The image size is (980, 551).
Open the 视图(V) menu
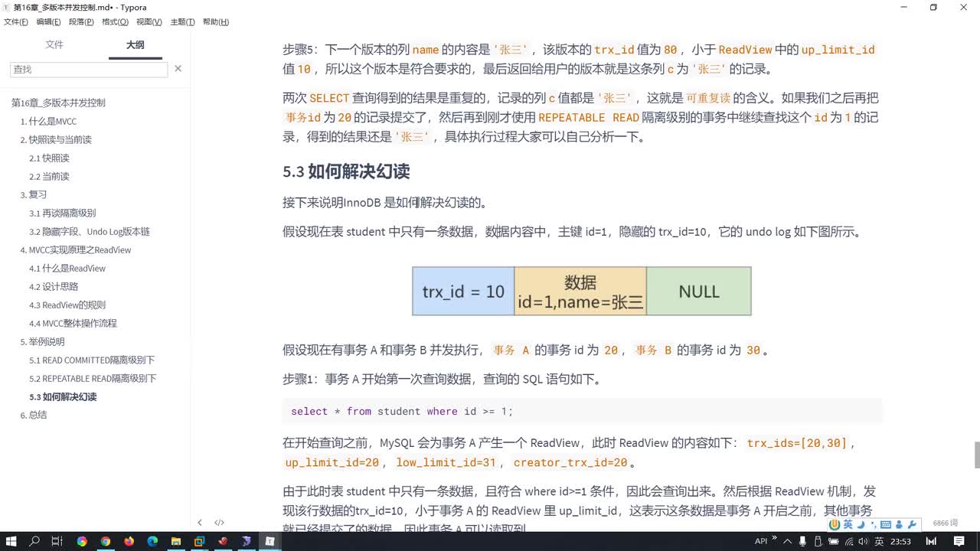(x=149, y=22)
